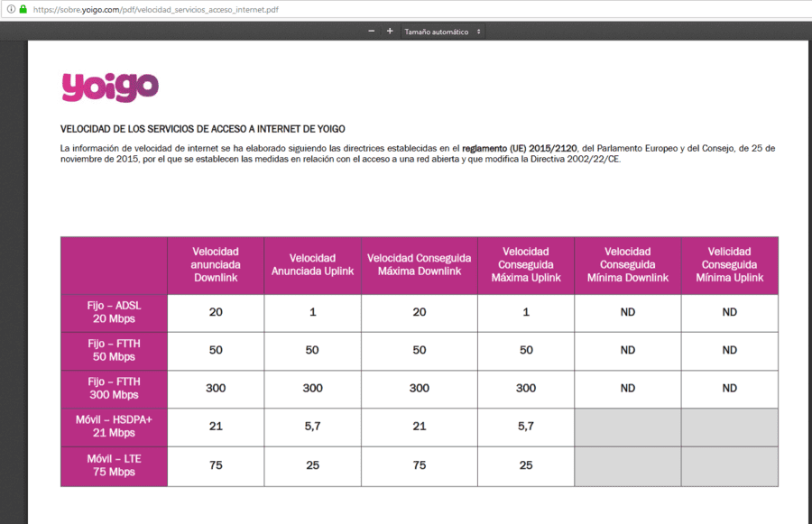
Task: Click the Fijo – FTTH 300 Mbps row label
Action: coord(114,389)
